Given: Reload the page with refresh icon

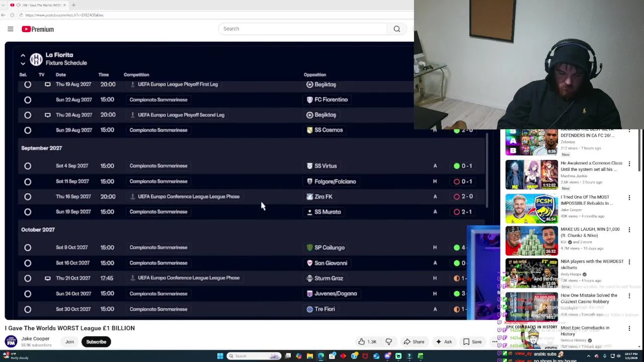Looking at the screenshot, I should (12, 15).
